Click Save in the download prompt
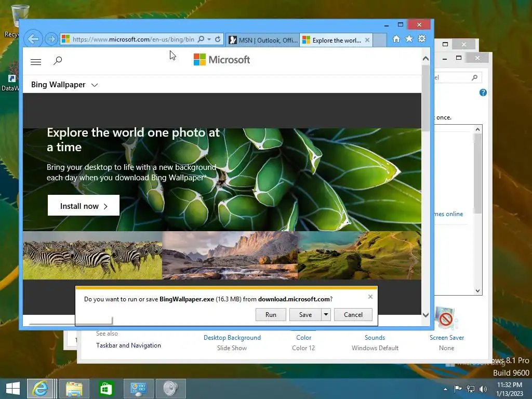 (x=305, y=314)
